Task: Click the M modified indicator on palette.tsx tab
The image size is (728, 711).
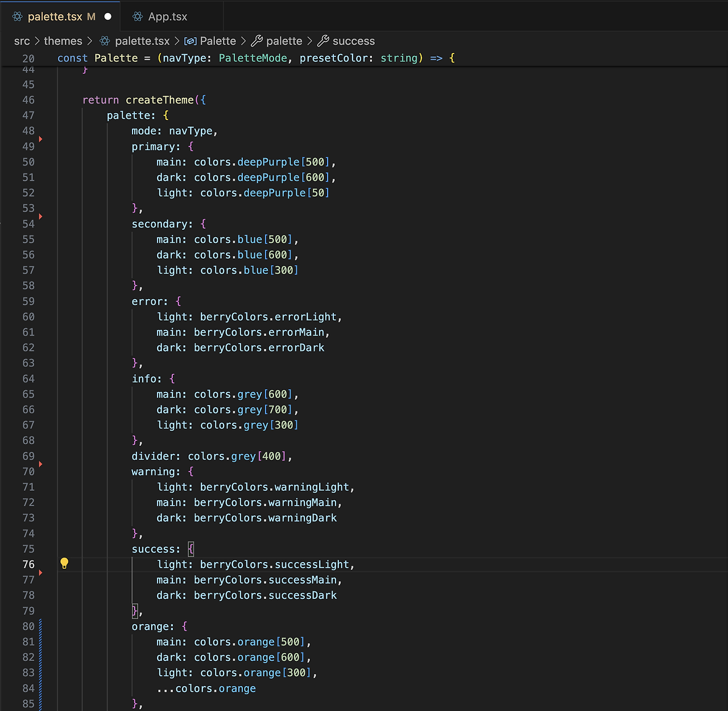Action: [x=92, y=17]
